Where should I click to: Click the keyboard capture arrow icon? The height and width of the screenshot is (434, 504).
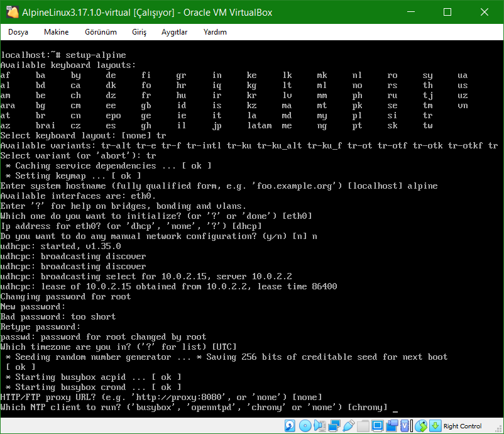434,426
